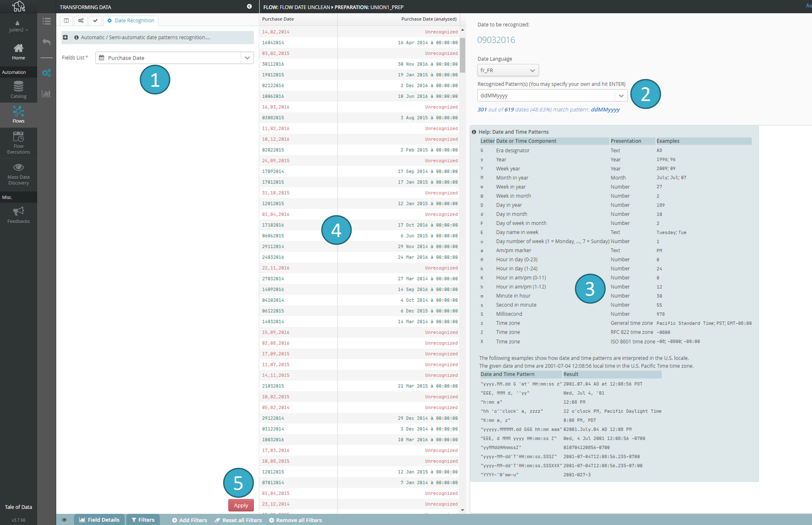The width and height of the screenshot is (812, 525).
Task: Click the checkmark toolbar tab
Action: pyautogui.click(x=96, y=20)
